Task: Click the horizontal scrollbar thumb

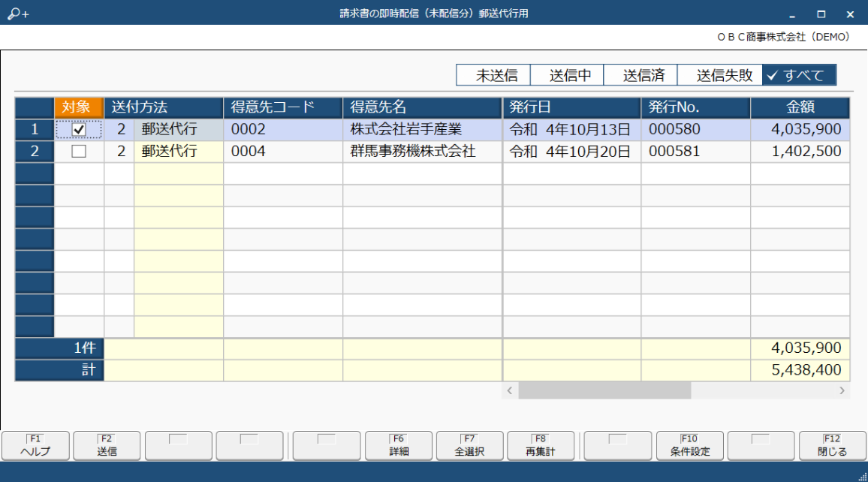Action: (x=604, y=390)
